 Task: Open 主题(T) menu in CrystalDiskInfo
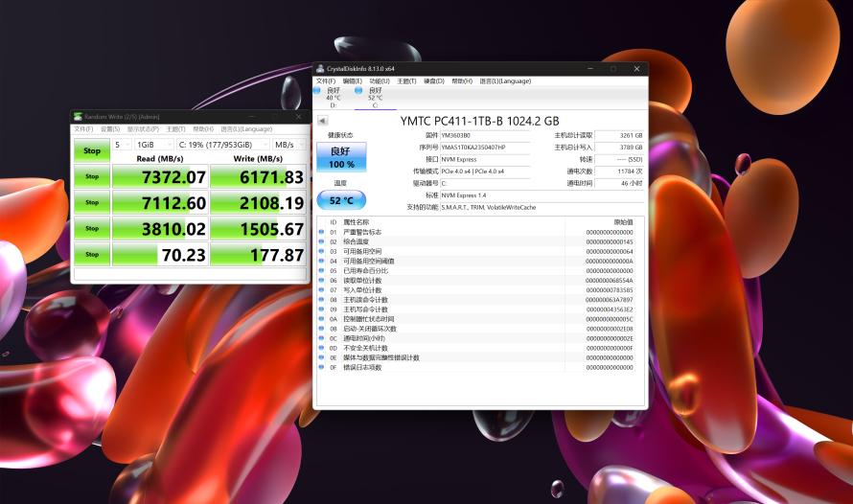point(406,81)
